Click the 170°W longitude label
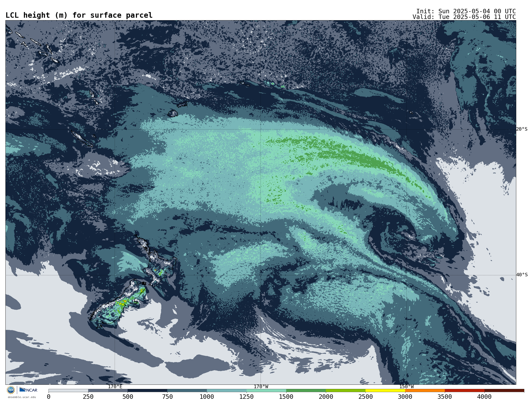Screen dimensions: 532x400 pyautogui.click(x=261, y=386)
